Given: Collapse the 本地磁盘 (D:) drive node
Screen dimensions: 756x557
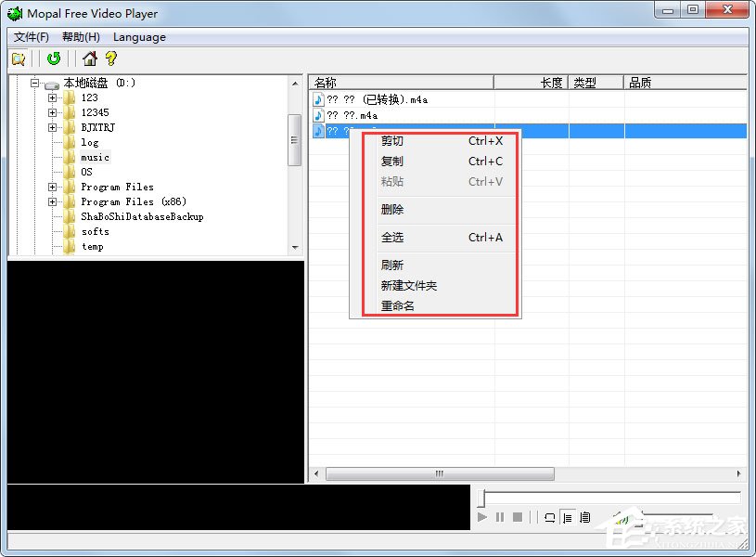Looking at the screenshot, I should (x=35, y=83).
